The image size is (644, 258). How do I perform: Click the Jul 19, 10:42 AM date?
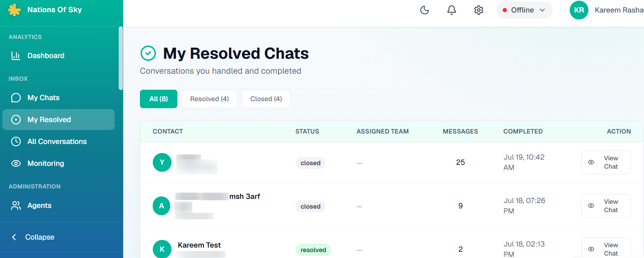(x=524, y=162)
